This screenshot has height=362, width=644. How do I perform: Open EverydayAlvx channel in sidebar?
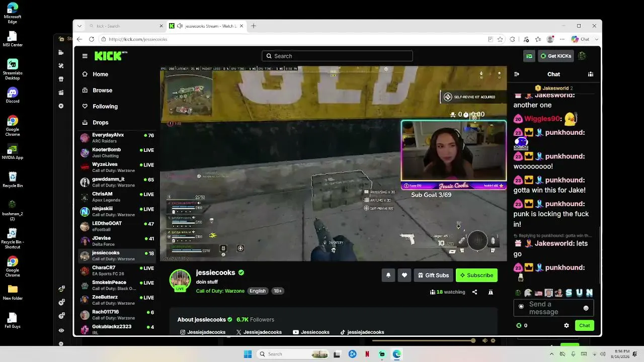coord(117,138)
